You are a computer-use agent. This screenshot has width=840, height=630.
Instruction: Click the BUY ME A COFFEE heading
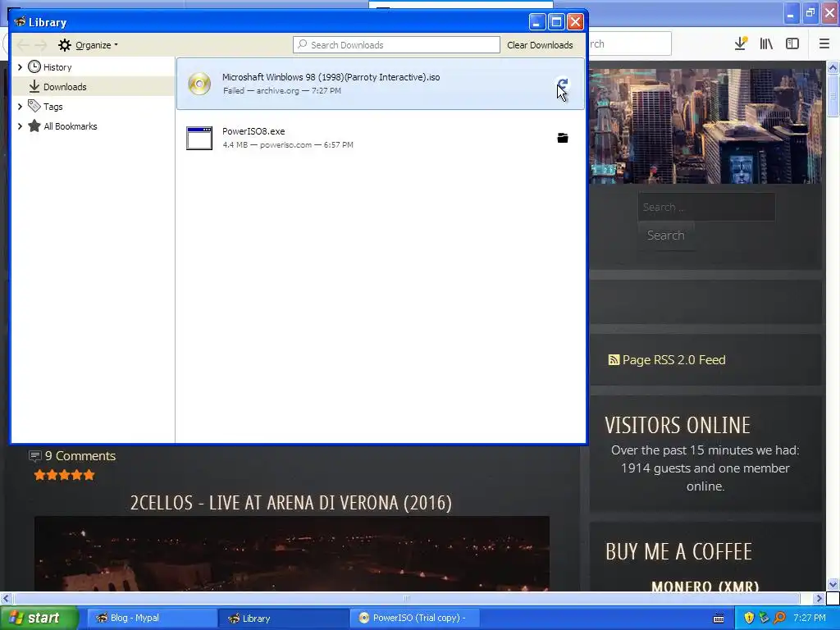point(678,552)
